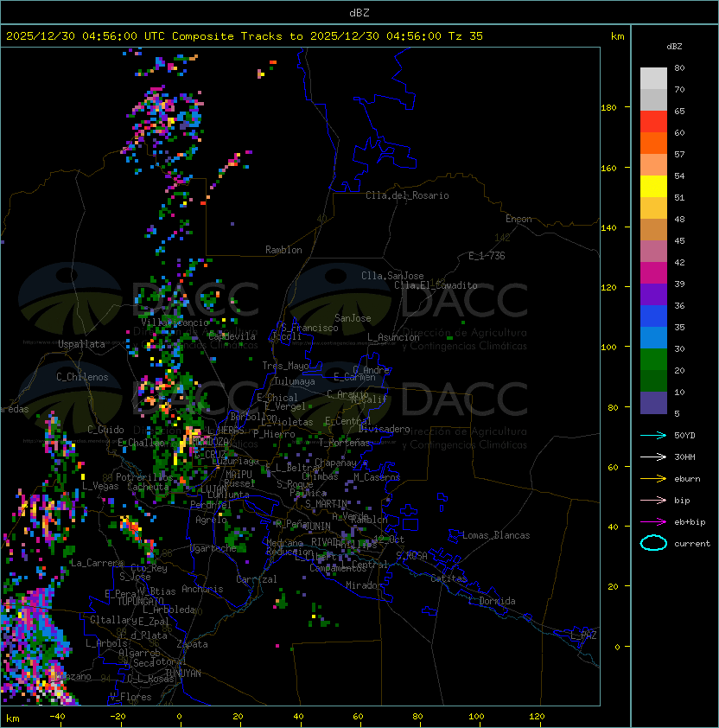This screenshot has width=719, height=728.
Task: Select the dark green 10-20 dBZ swatch
Action: click(653, 380)
